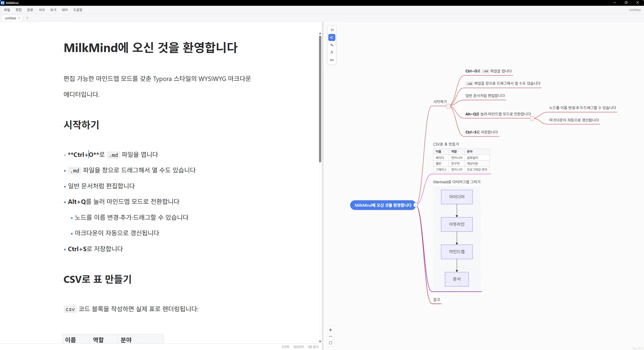Choose the indented outline layout icon
Viewport: 644px width, 350px height.
(332, 45)
